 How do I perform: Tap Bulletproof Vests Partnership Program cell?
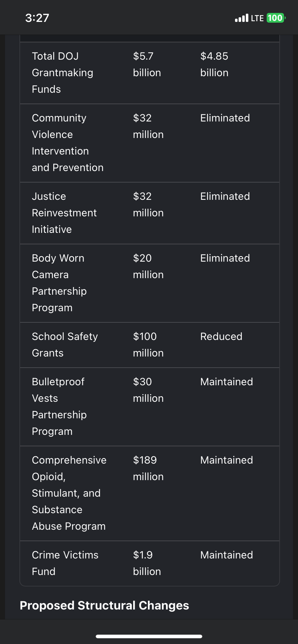(59, 406)
